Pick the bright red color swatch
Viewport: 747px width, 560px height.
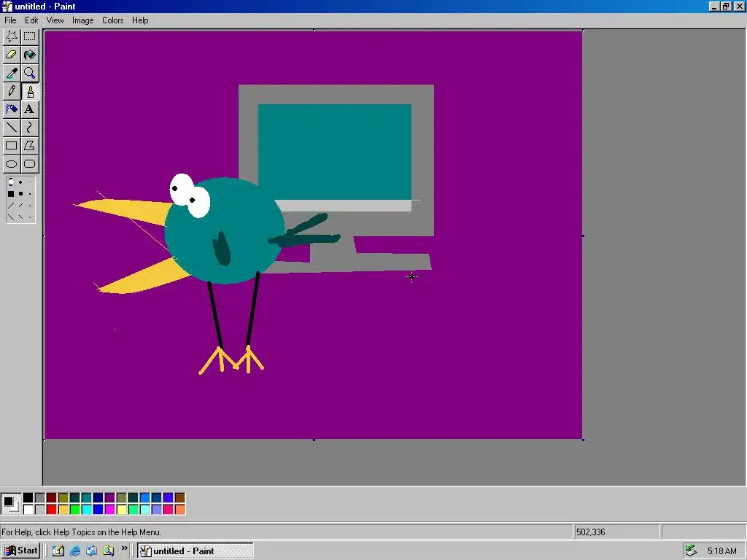pos(52,510)
